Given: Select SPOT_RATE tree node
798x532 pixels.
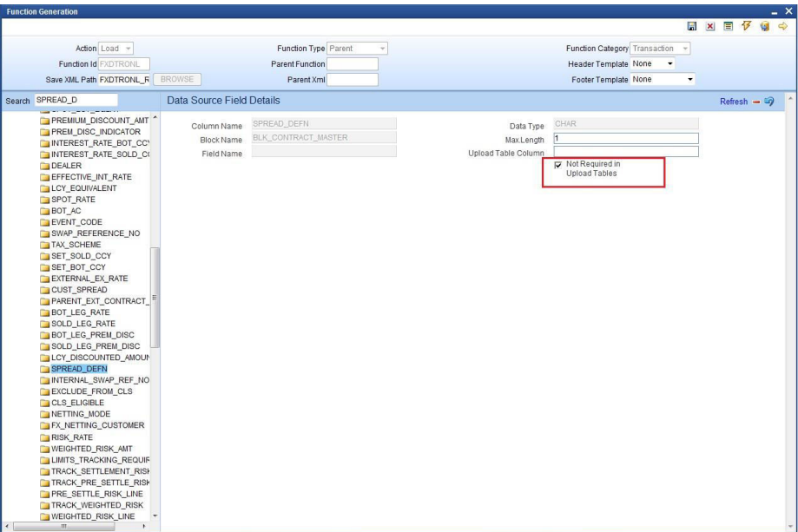Looking at the screenshot, I should point(73,200).
